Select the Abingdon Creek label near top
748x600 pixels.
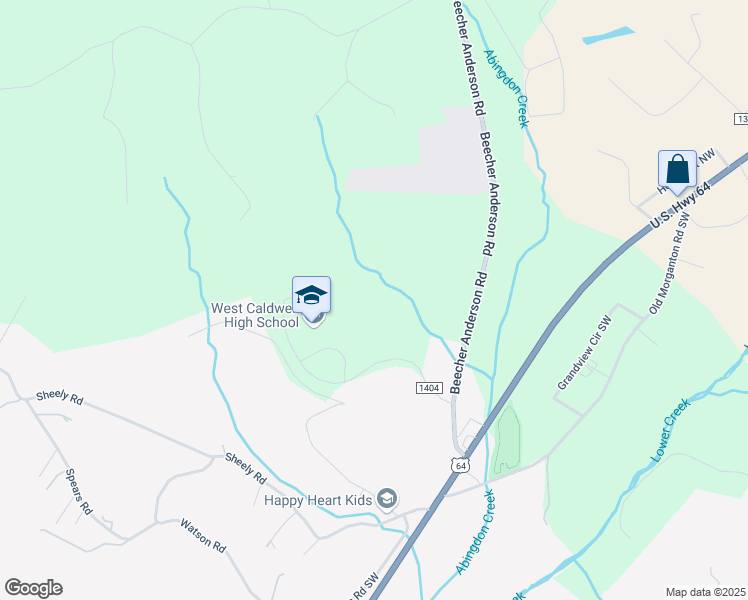point(506,89)
